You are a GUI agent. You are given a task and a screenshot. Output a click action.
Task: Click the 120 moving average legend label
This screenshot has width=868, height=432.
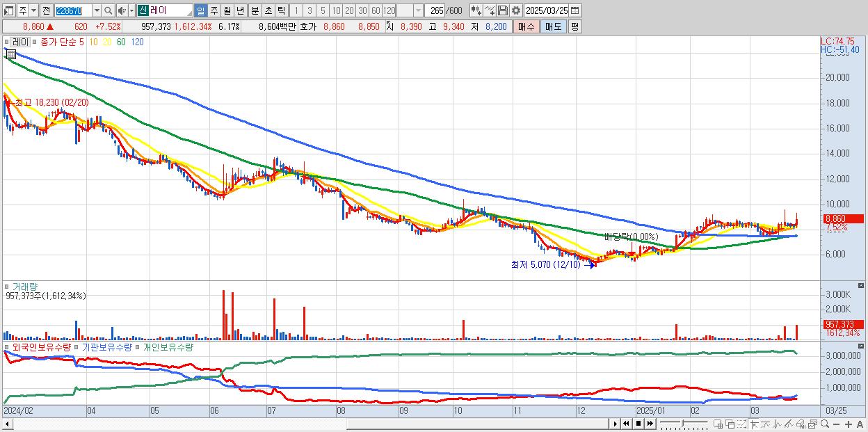coord(138,42)
